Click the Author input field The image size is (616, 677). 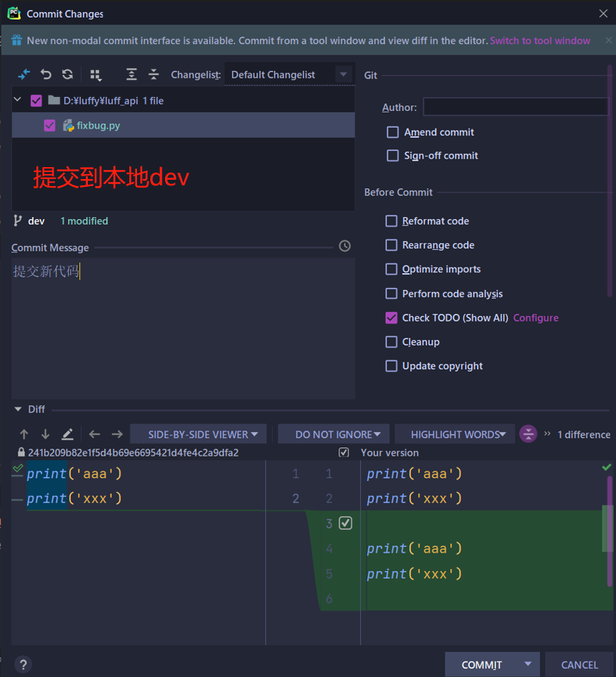pyautogui.click(x=516, y=107)
